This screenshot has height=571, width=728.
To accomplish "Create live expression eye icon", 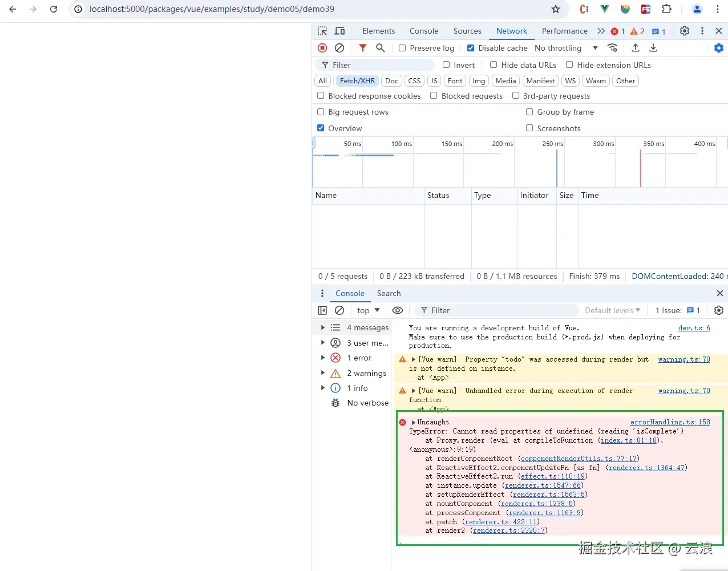I will [x=398, y=310].
